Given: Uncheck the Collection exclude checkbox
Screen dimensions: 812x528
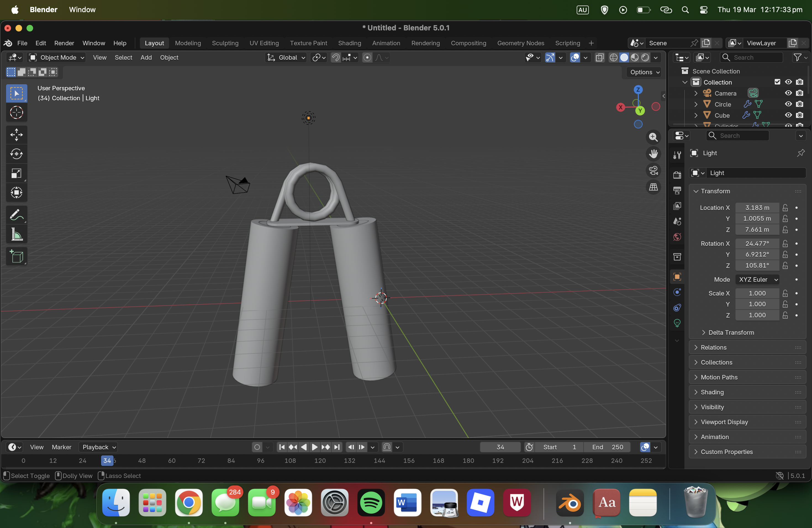Looking at the screenshot, I should [777, 82].
